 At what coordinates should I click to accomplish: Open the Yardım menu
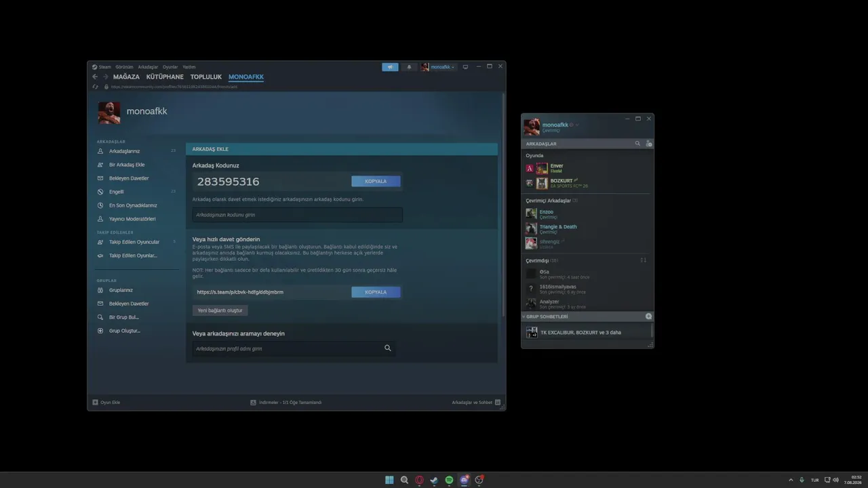pos(189,67)
